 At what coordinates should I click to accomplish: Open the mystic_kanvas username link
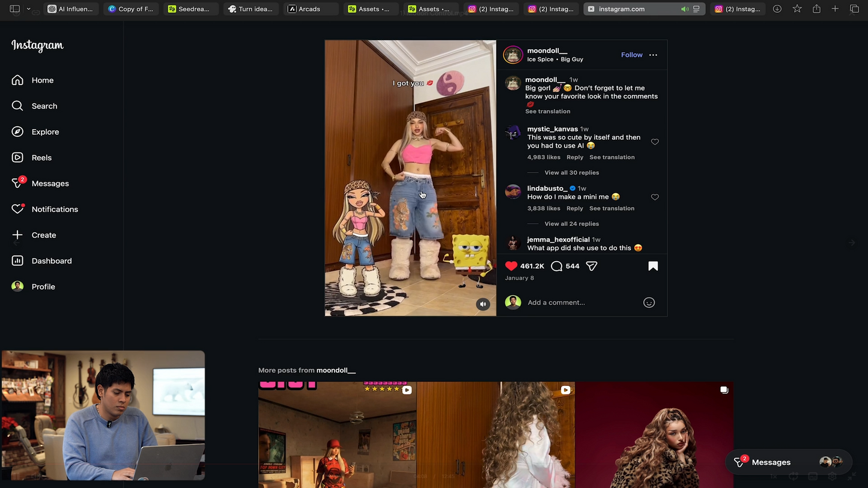553,129
